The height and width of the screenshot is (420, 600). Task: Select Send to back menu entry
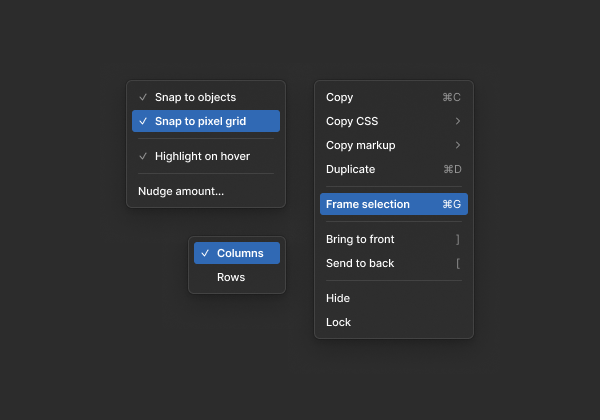(x=360, y=263)
